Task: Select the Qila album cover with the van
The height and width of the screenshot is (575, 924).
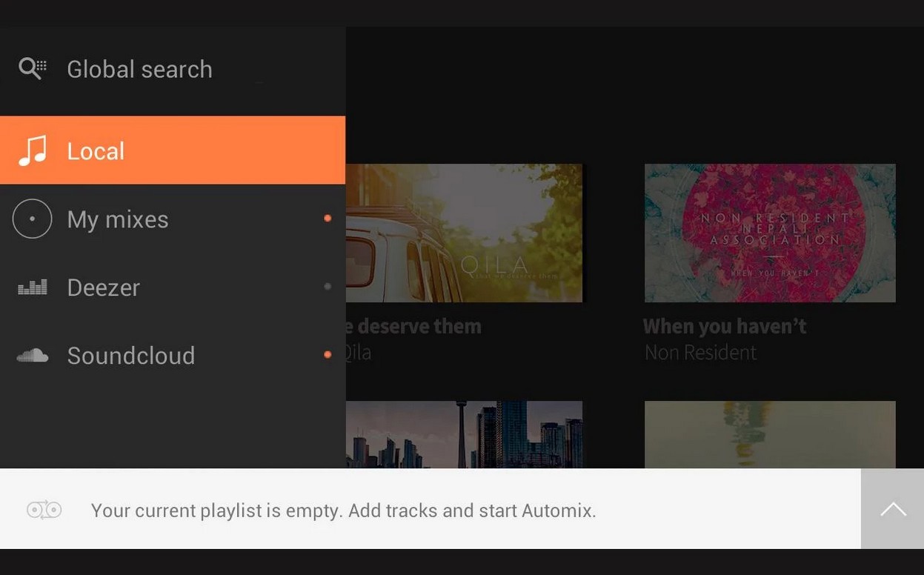Action: 464,233
